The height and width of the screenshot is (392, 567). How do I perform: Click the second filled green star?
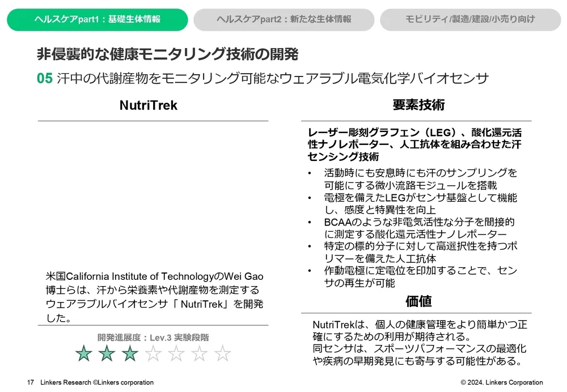(107, 353)
